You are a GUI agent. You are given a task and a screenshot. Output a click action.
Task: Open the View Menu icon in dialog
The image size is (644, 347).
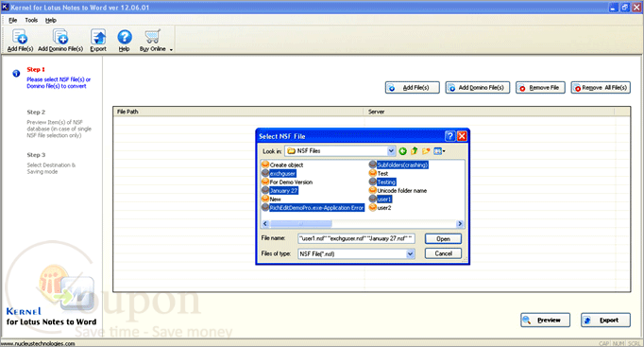tap(439, 151)
